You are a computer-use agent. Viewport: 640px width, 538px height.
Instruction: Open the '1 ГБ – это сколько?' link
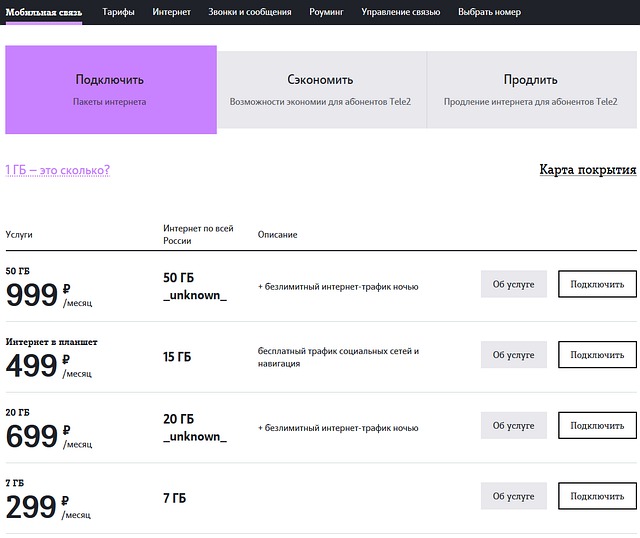tap(58, 170)
